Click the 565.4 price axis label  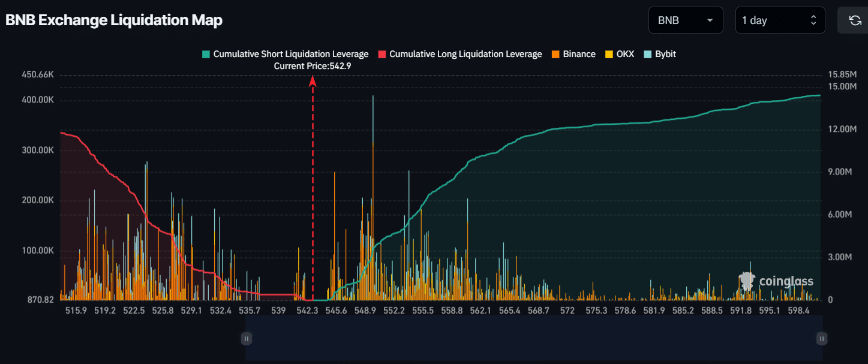[x=509, y=311]
